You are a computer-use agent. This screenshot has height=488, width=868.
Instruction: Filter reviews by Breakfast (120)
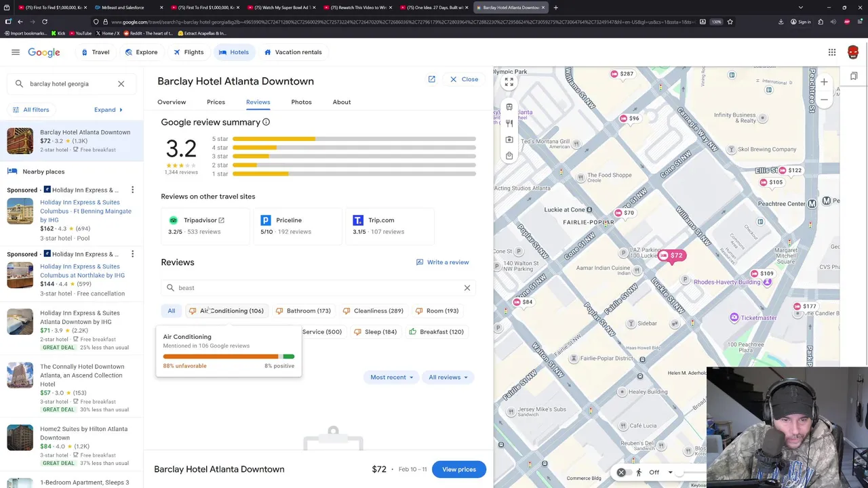(436, 331)
